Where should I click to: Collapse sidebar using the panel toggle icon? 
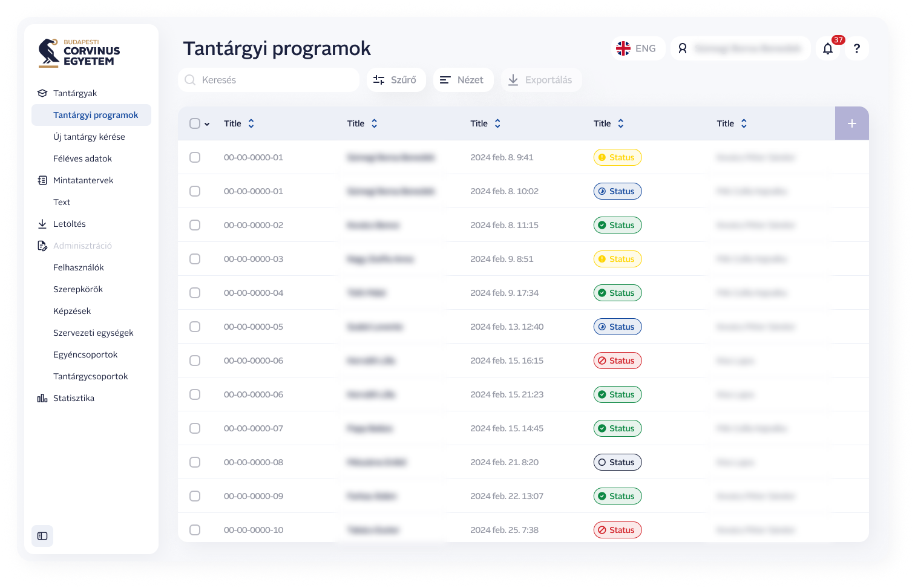(42, 536)
